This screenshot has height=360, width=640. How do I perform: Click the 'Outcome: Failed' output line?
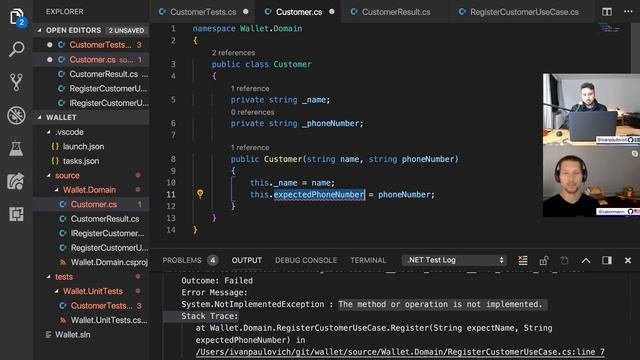(217, 281)
